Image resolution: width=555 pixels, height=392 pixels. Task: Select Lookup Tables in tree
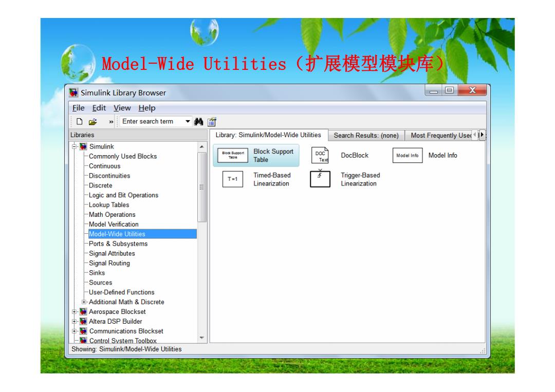tap(109, 205)
